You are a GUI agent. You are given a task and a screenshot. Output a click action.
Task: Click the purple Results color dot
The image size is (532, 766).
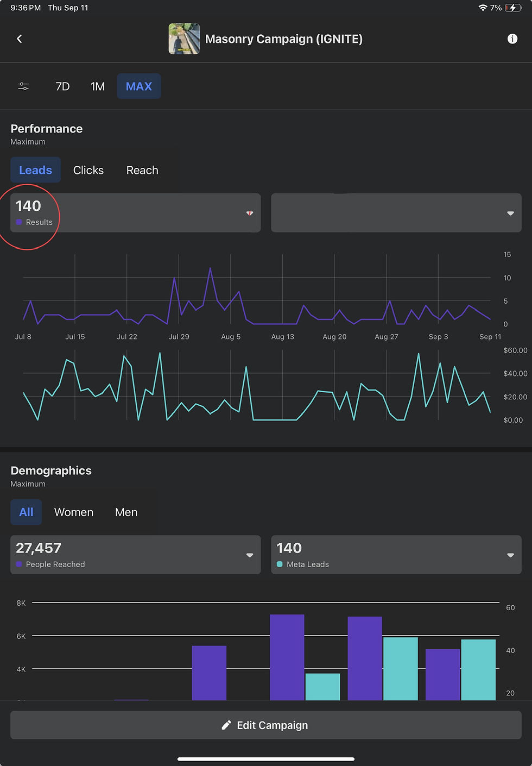point(19,222)
